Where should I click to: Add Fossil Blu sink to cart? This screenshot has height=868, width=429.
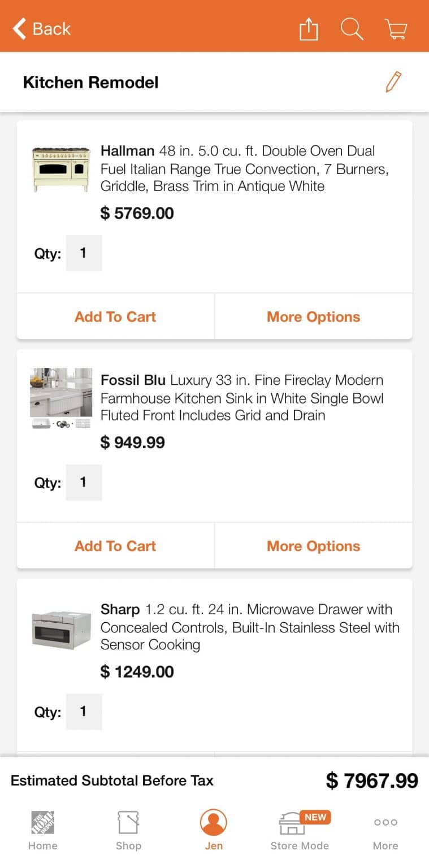click(115, 546)
